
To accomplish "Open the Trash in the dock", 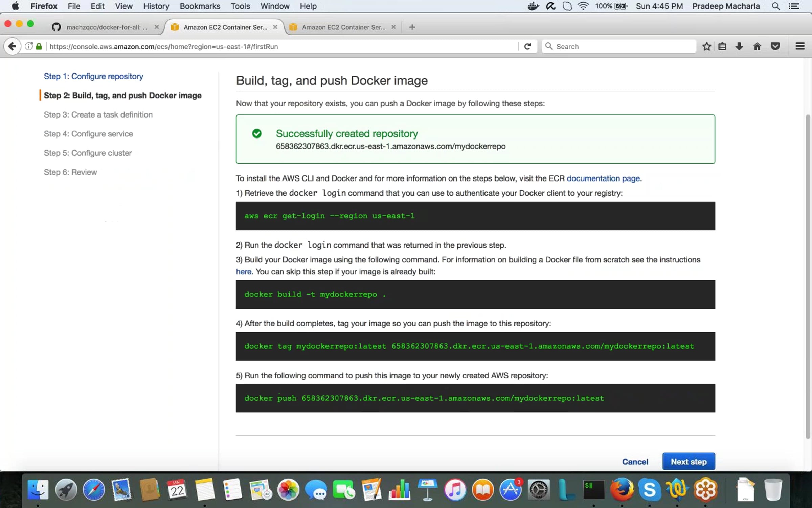I will pyautogui.click(x=773, y=490).
